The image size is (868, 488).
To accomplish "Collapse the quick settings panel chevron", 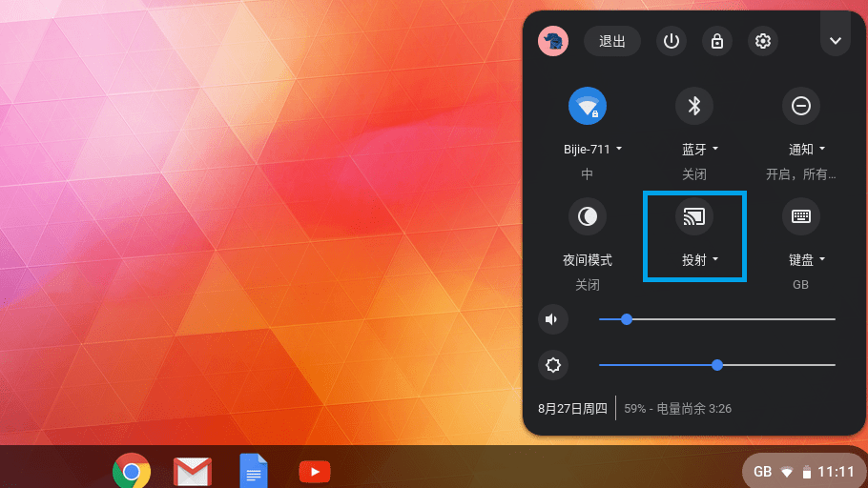I will [836, 41].
